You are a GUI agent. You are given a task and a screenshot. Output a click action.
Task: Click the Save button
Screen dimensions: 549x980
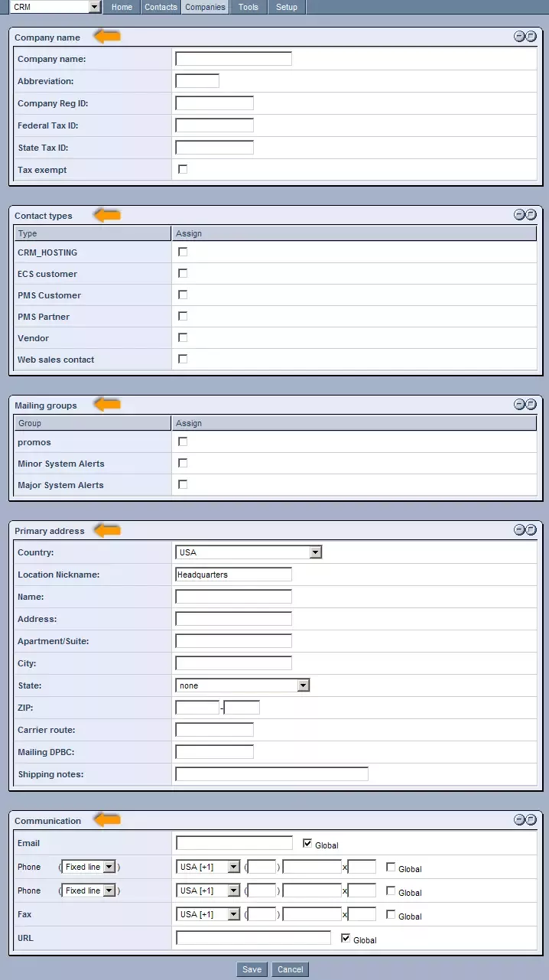252,969
